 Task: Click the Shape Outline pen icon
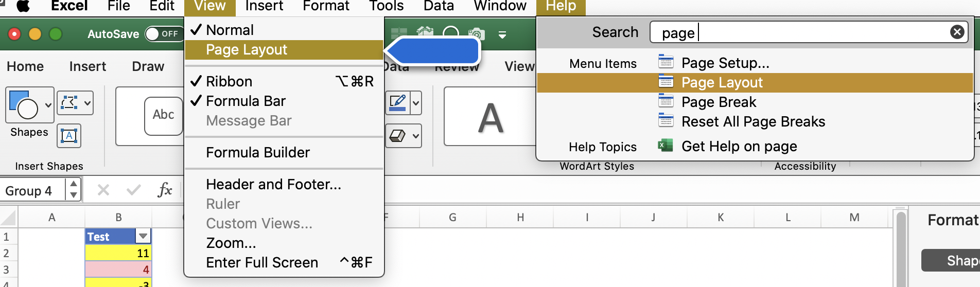398,103
